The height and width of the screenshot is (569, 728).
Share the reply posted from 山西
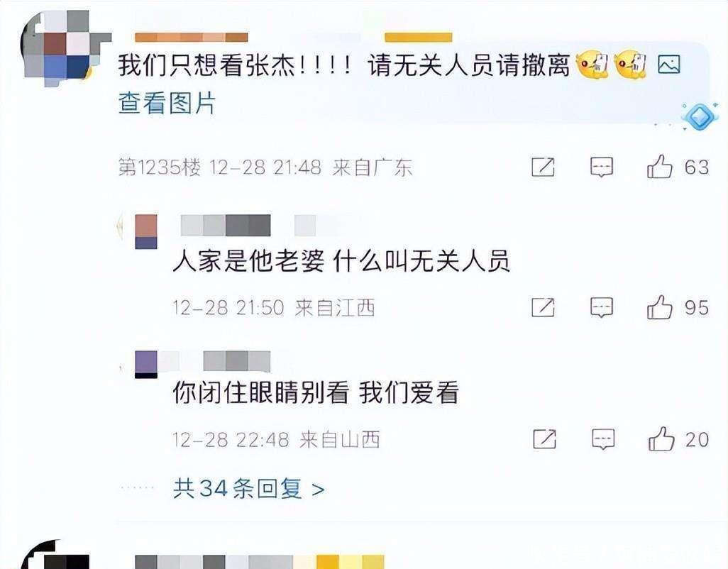(545, 439)
